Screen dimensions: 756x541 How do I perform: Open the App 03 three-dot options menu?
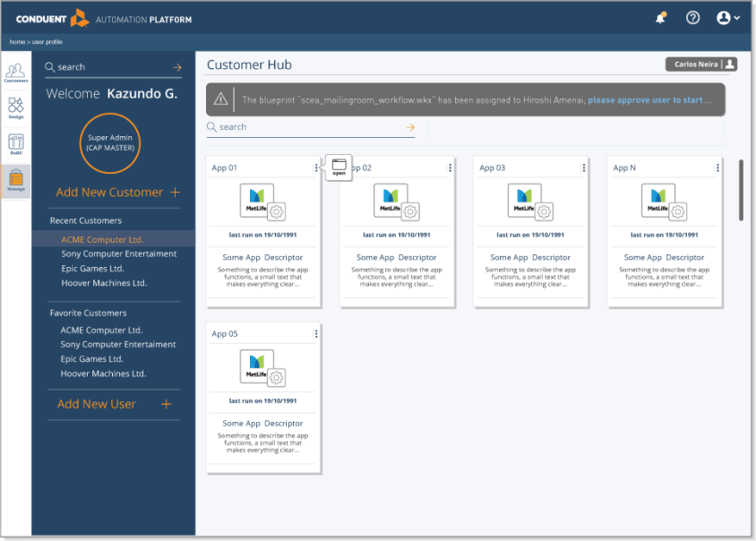(584, 167)
